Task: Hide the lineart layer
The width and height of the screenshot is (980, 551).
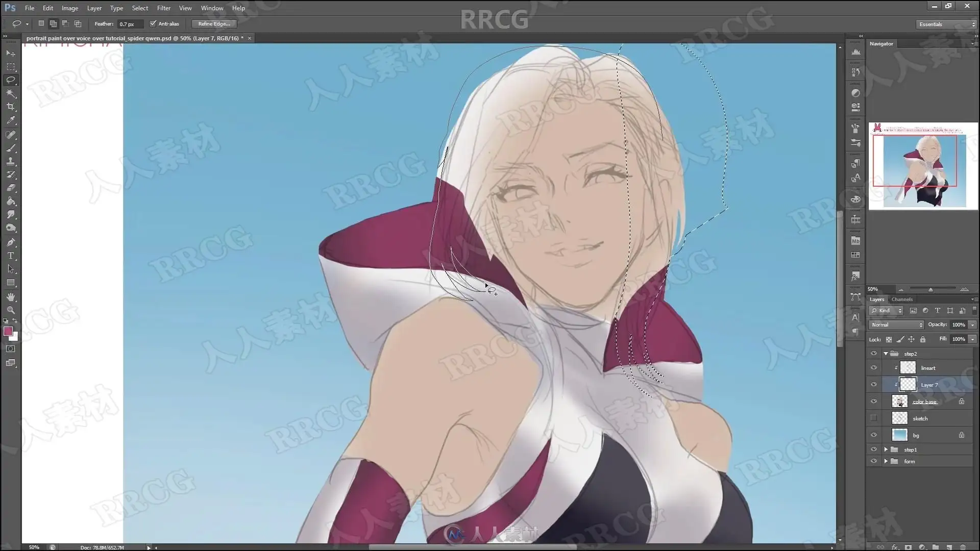Action: pos(873,368)
